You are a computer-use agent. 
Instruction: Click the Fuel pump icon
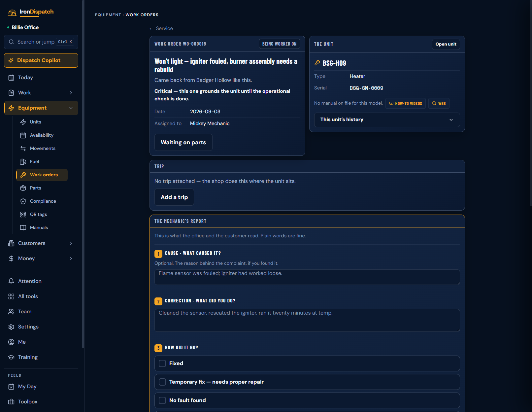[x=23, y=162]
